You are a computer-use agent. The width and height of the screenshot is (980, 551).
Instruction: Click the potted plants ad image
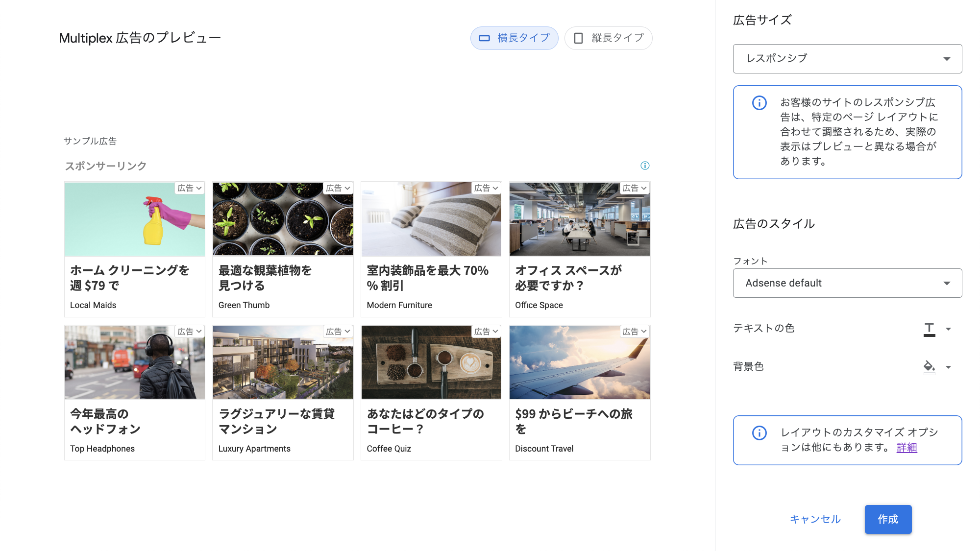[x=283, y=219]
